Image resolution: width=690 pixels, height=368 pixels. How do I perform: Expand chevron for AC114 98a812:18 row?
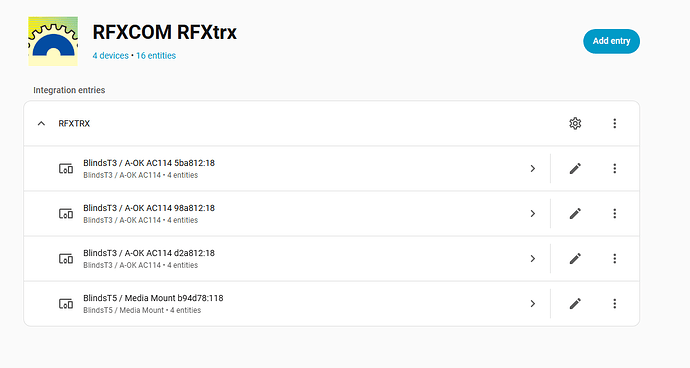coord(532,214)
